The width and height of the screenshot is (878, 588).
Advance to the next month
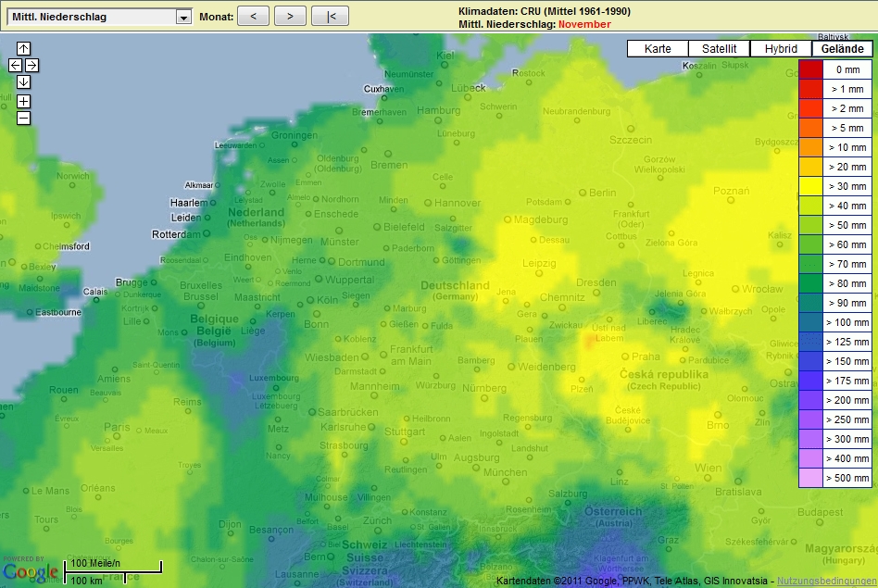(x=290, y=16)
